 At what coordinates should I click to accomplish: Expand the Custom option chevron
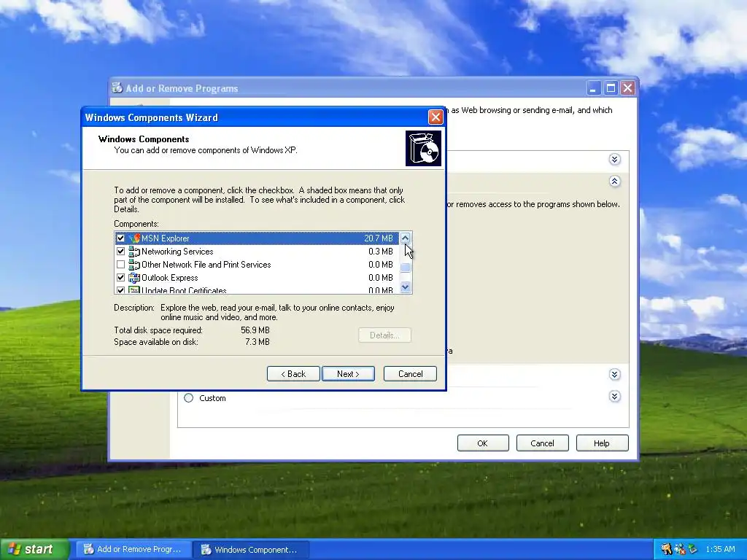(614, 397)
